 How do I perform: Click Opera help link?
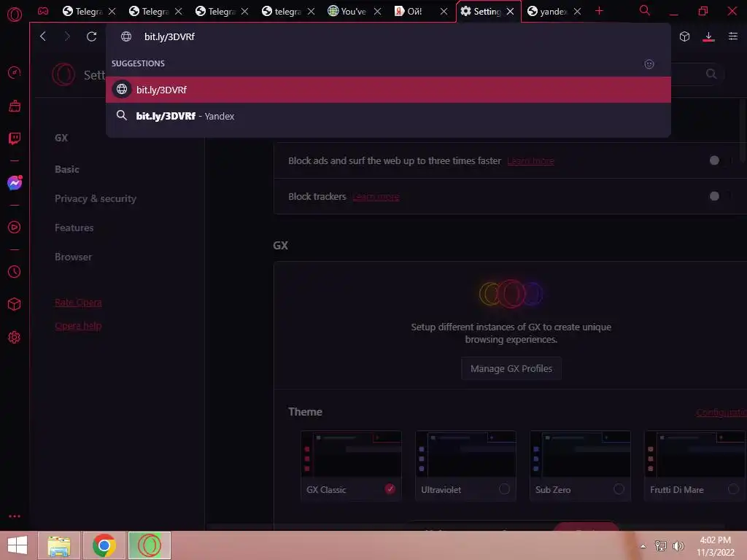pos(78,326)
